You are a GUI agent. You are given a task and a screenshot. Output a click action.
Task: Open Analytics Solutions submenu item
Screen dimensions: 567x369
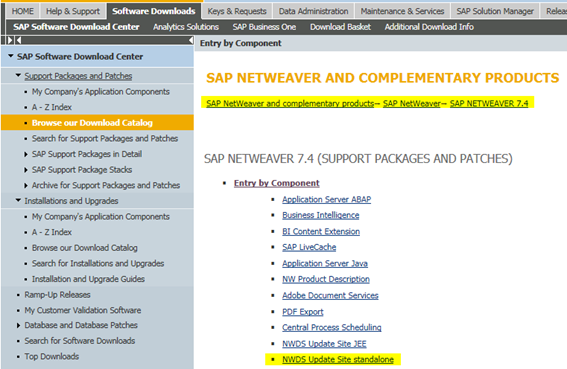(186, 27)
